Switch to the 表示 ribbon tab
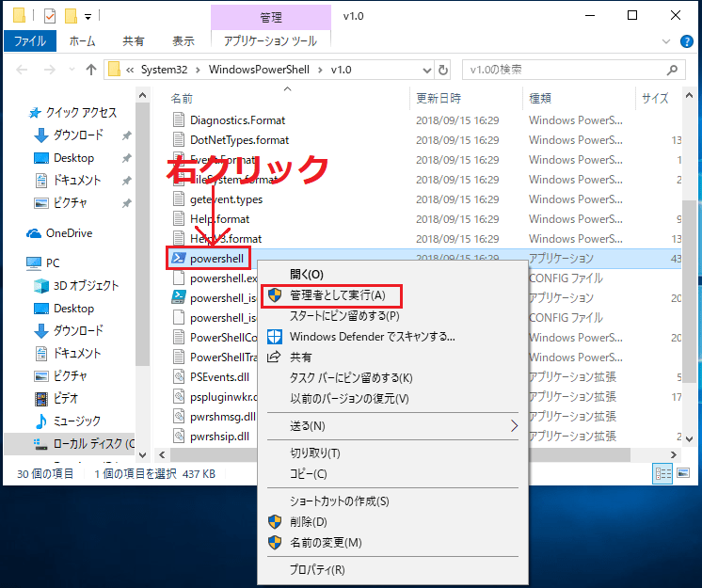 coord(183,41)
